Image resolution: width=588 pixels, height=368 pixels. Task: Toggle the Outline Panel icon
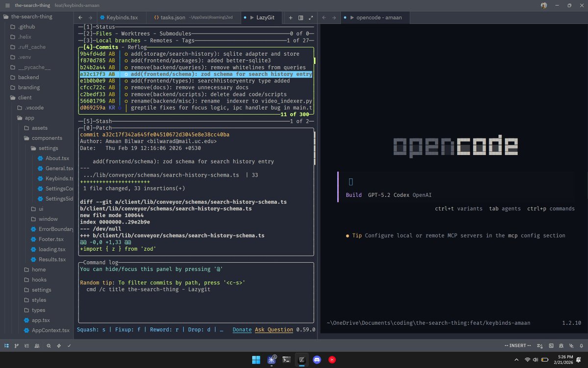27,346
